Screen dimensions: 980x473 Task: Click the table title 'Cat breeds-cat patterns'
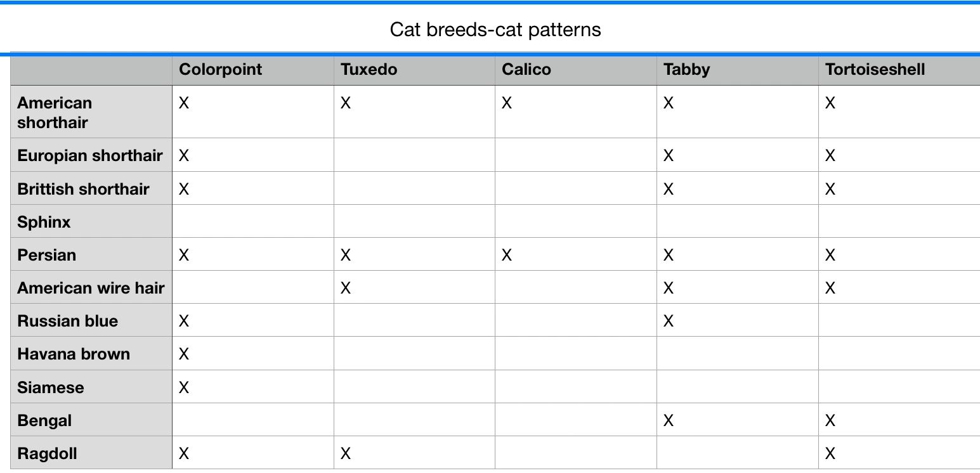click(x=495, y=30)
